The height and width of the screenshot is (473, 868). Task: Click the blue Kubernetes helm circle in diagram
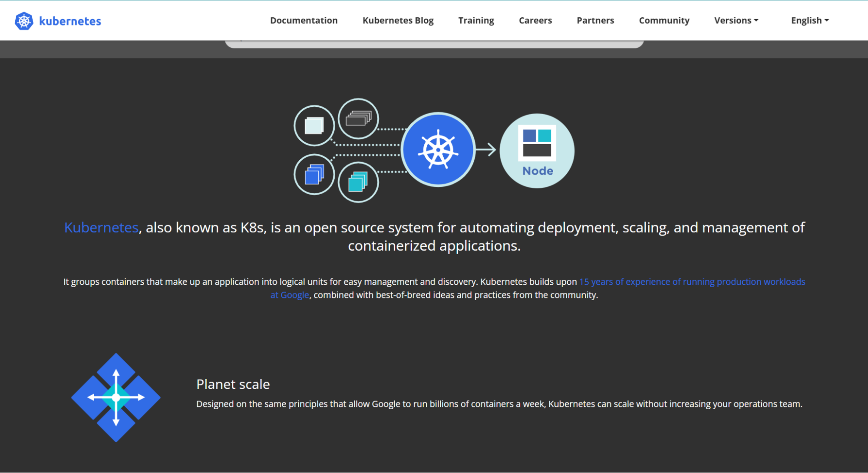(438, 150)
